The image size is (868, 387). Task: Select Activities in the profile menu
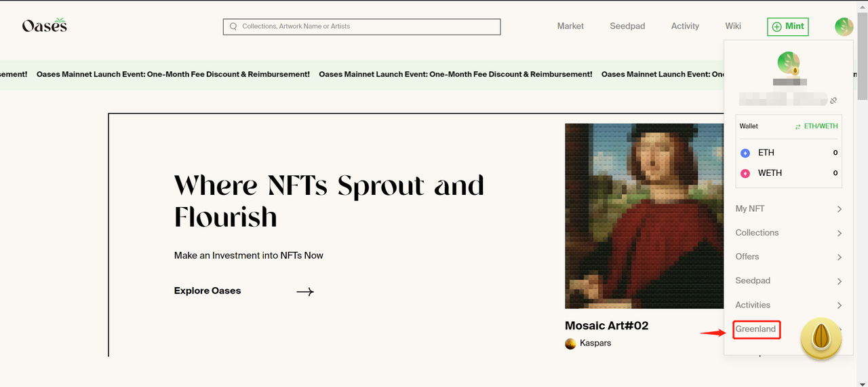[753, 305]
